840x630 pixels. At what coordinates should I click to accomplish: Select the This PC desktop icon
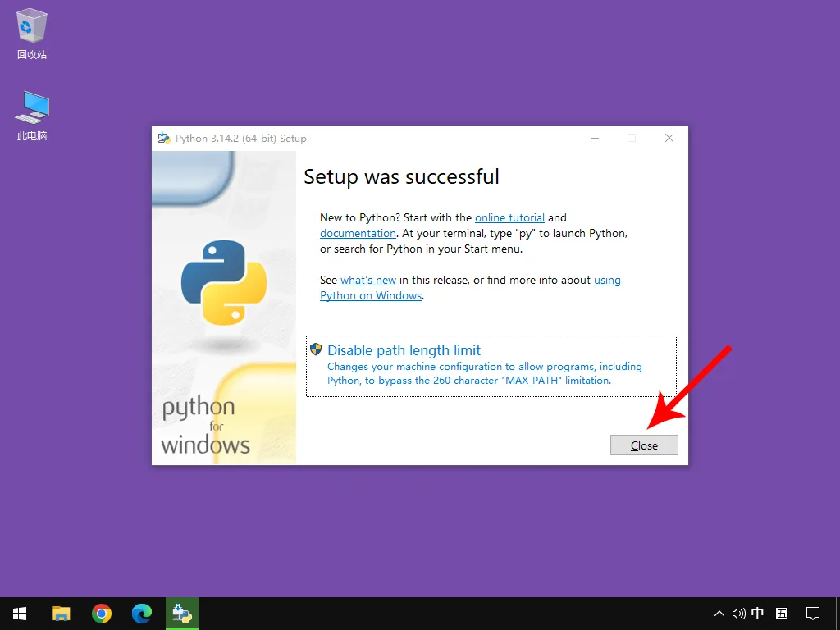pyautogui.click(x=32, y=108)
